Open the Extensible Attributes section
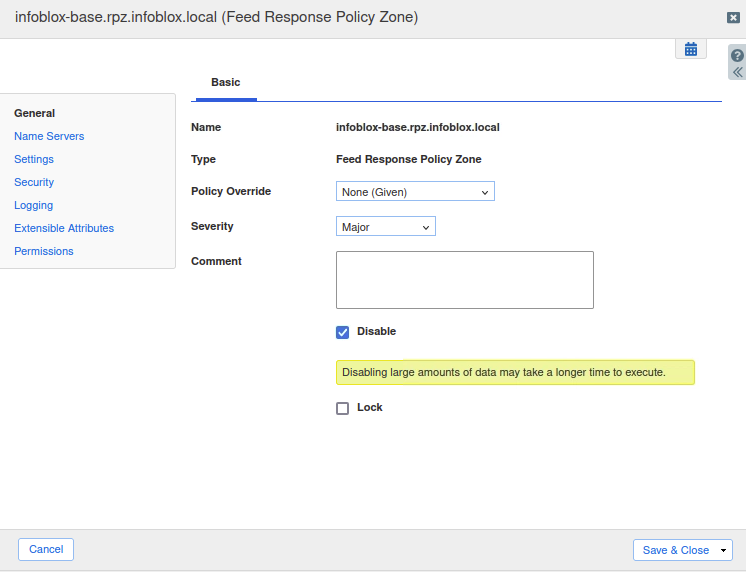 pos(64,228)
